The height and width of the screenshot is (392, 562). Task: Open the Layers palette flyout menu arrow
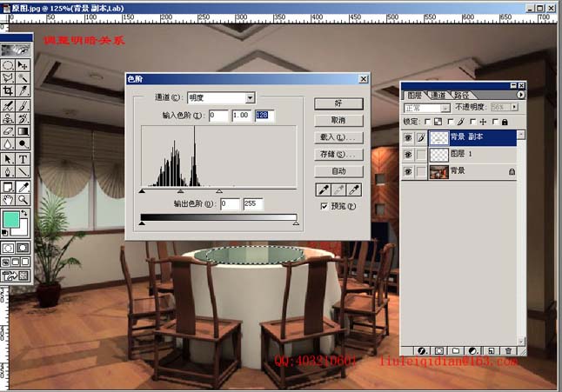(x=521, y=95)
